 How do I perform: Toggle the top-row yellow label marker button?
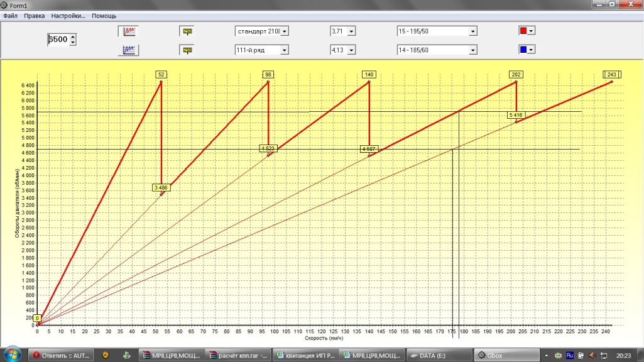187,31
